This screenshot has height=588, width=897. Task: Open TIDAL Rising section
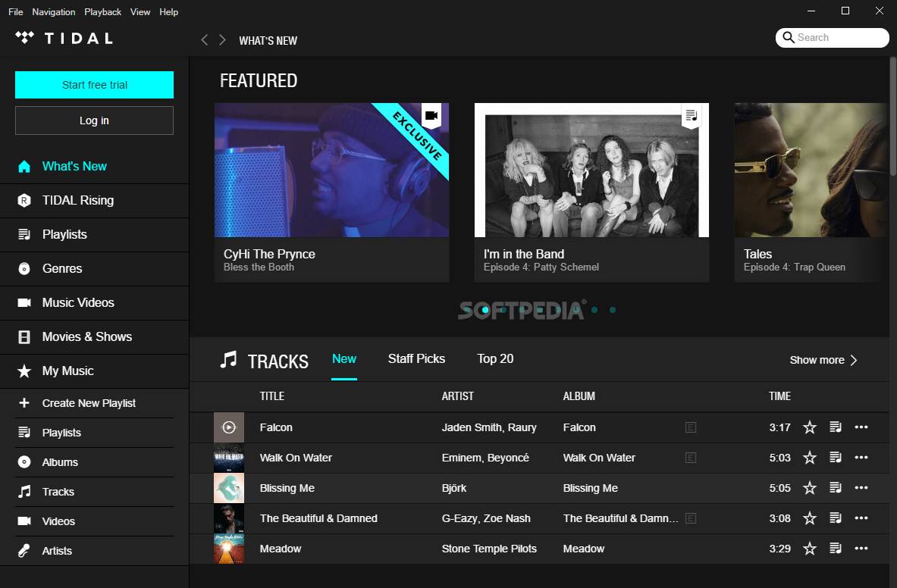click(x=94, y=201)
